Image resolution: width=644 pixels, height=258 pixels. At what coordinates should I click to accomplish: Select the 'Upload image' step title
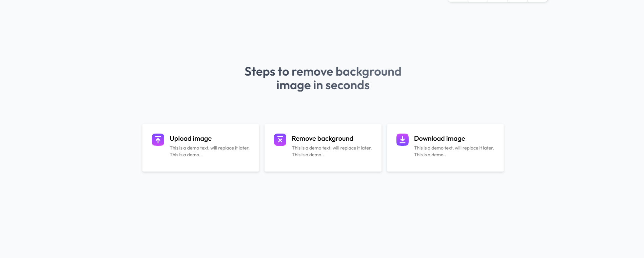190,138
